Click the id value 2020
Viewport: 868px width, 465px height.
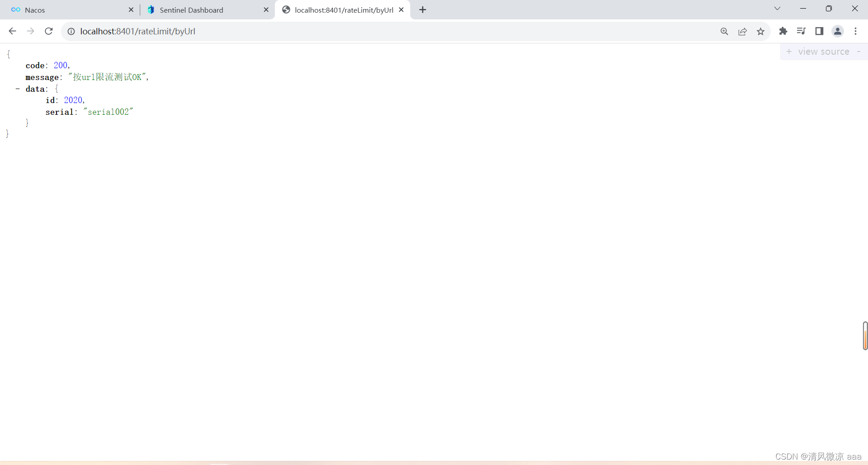click(73, 100)
